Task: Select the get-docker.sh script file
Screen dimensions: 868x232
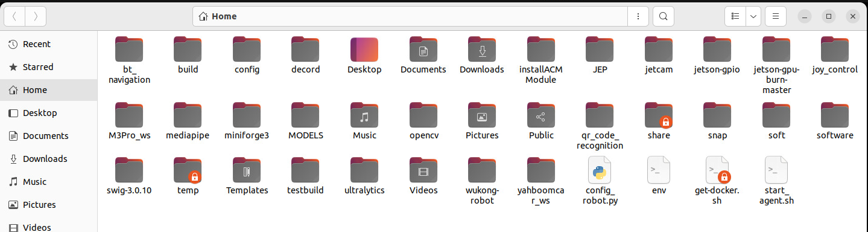Action: pyautogui.click(x=717, y=170)
